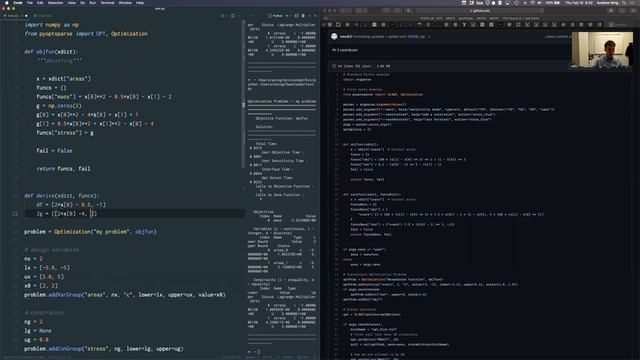The height and width of the screenshot is (360, 640).
Task: Open the terminal launch profile dropdown arrow
Action: point(291,16)
